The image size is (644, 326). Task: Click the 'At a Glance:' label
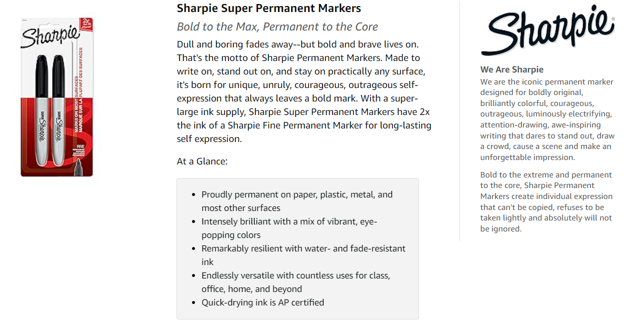tap(202, 161)
